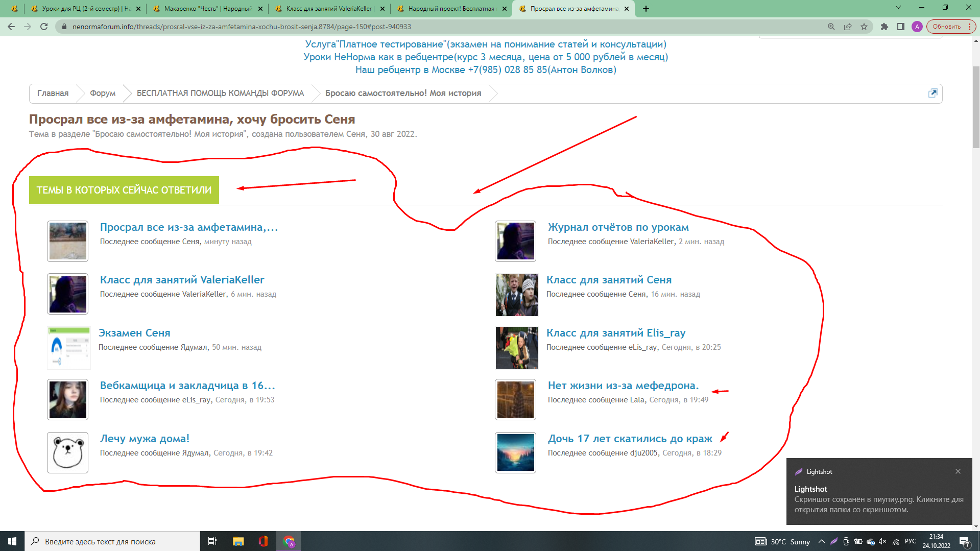Switch to the Макаренко "Честь" tab
Viewport: 980px width, 551px height.
tap(207, 9)
